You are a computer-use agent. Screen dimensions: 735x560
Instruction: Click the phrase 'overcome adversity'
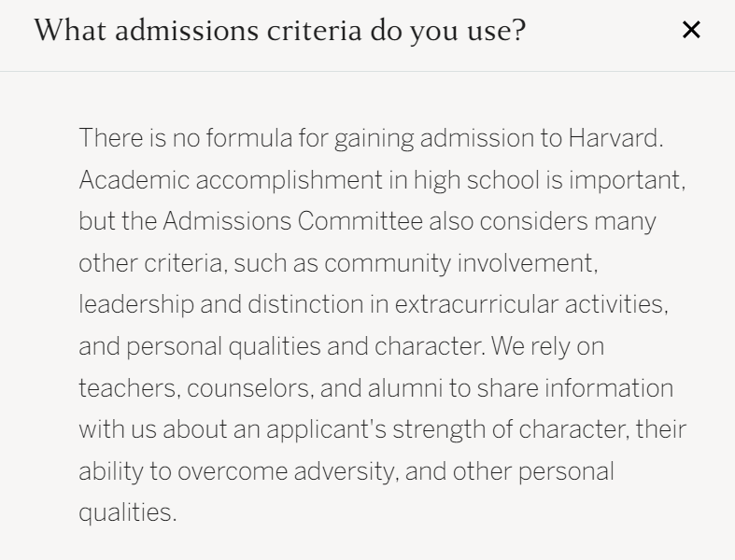coord(286,471)
